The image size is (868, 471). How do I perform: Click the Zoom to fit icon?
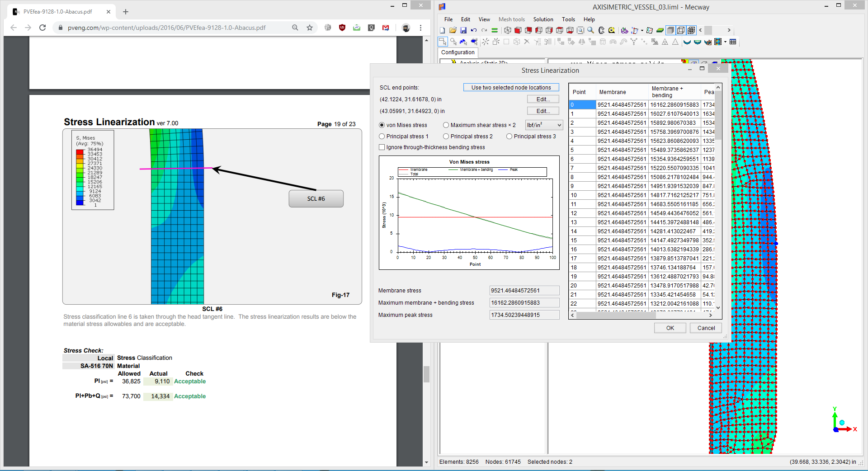tap(580, 30)
